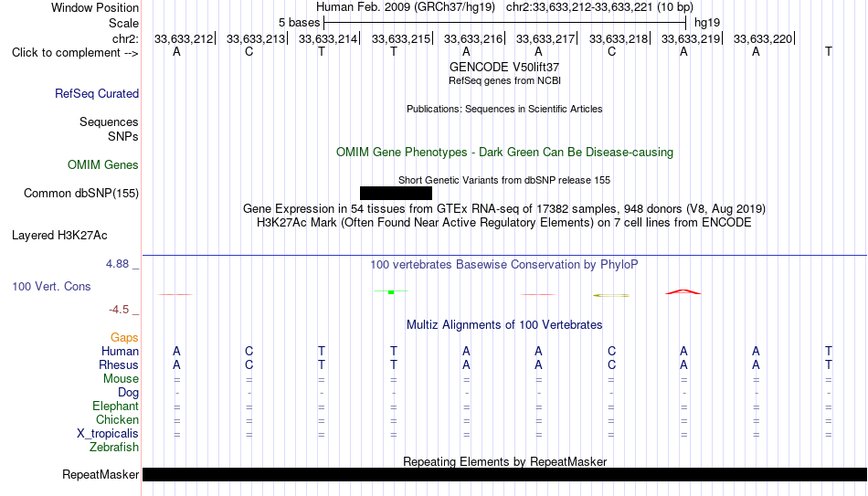Screen dimensions: 868x496
Task: Click the green PhyloP conservation marker
Action: click(391, 291)
